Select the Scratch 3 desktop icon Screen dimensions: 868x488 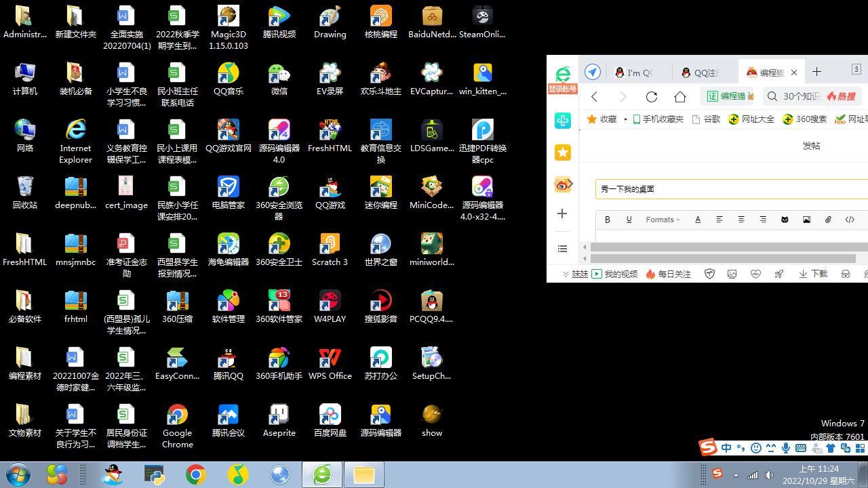pos(330,249)
